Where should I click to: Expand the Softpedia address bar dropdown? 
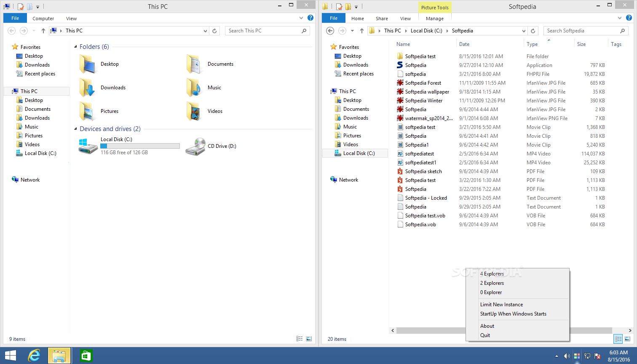[x=524, y=31]
